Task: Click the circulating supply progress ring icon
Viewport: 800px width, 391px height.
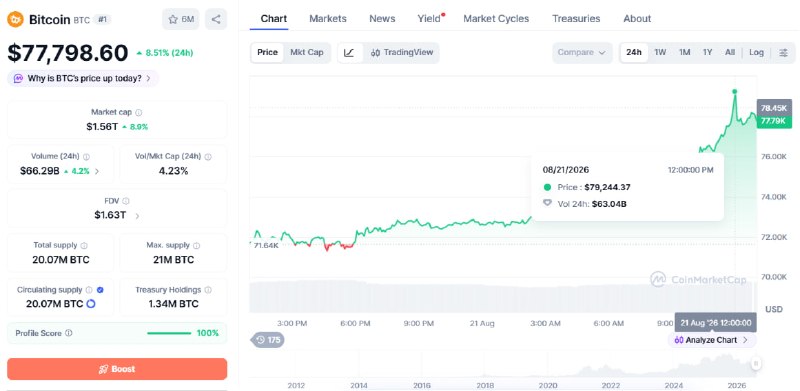Action: [91, 304]
